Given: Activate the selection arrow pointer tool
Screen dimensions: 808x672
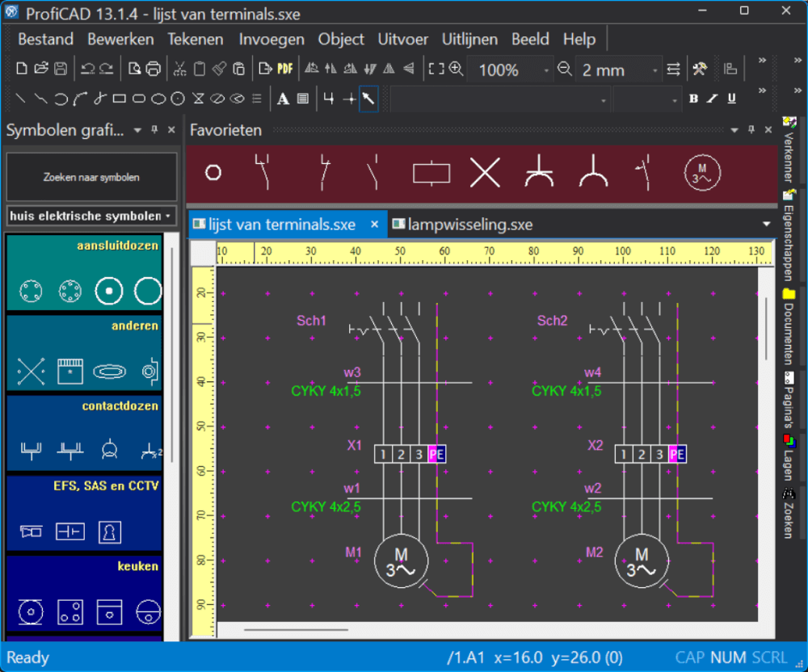Looking at the screenshot, I should (369, 99).
